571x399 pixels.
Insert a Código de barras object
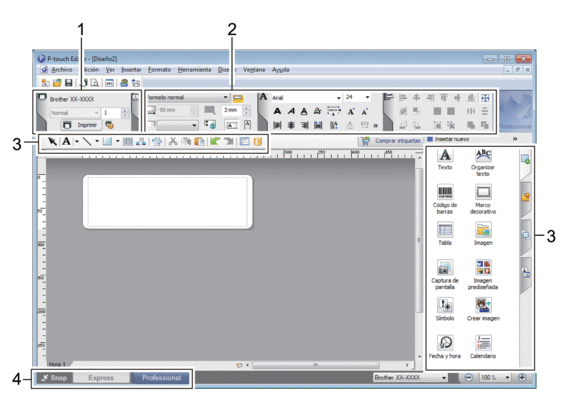coord(445,198)
